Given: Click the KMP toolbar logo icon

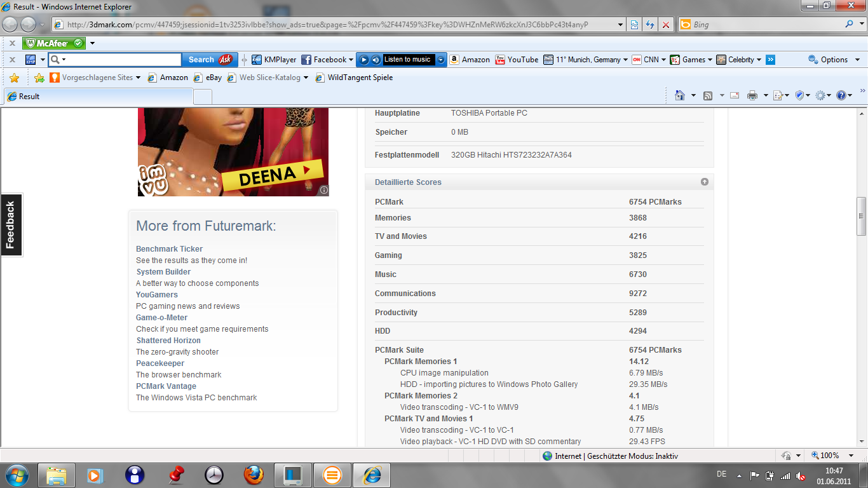Looking at the screenshot, I should (x=31, y=60).
